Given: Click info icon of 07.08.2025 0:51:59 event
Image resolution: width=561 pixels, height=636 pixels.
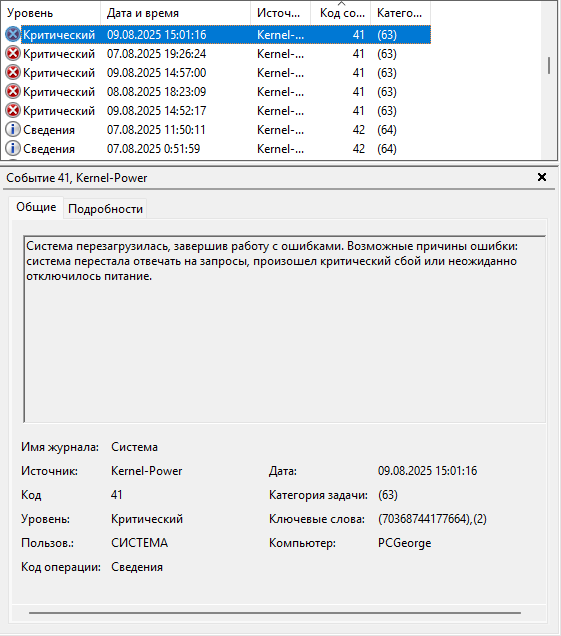Looking at the screenshot, I should tap(13, 149).
